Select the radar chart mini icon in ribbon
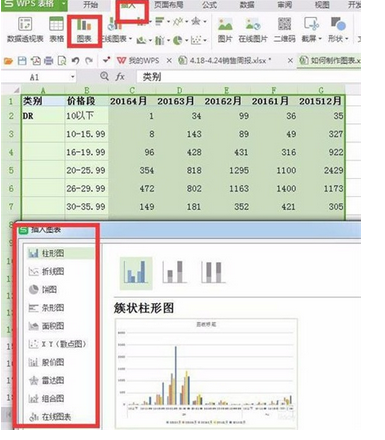 click(x=195, y=22)
